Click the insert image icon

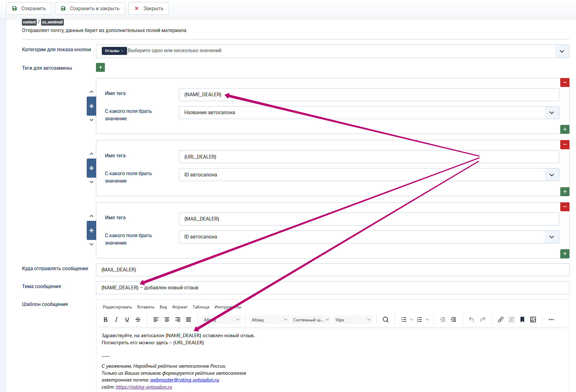(x=533, y=320)
